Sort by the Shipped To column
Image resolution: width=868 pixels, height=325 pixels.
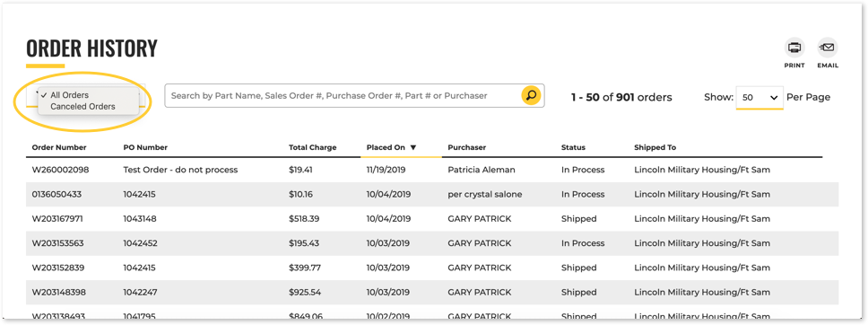[655, 147]
